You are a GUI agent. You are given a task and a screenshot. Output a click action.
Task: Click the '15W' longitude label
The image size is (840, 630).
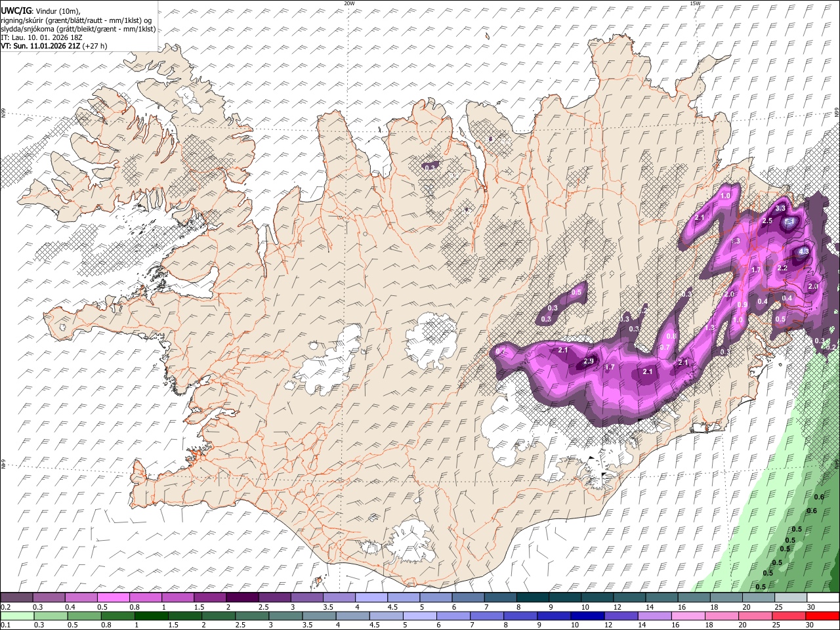pyautogui.click(x=694, y=3)
